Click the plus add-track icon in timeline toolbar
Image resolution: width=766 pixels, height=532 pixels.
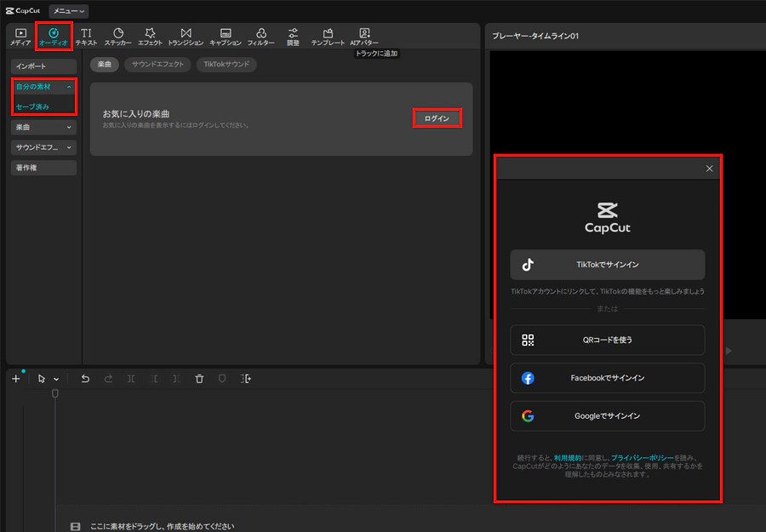coord(15,379)
